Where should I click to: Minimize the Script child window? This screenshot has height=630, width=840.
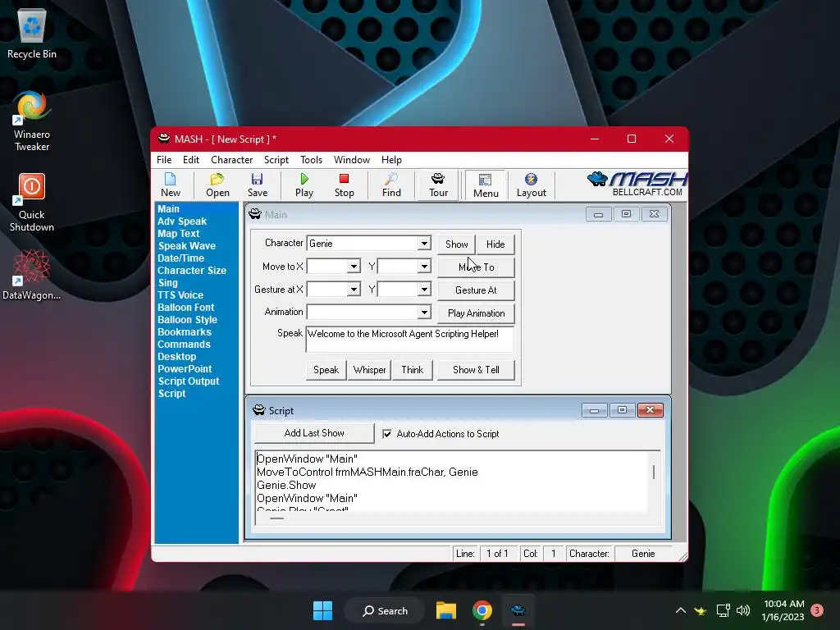[594, 410]
